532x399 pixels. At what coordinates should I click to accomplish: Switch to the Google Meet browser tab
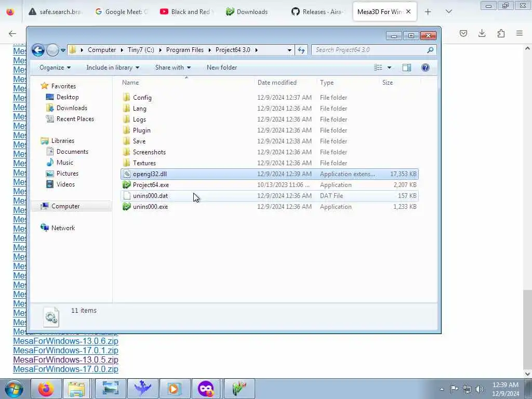(122, 12)
